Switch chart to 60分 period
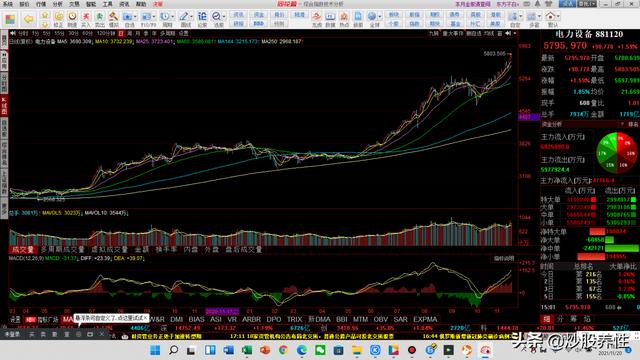640x360 pixels. [87, 33]
